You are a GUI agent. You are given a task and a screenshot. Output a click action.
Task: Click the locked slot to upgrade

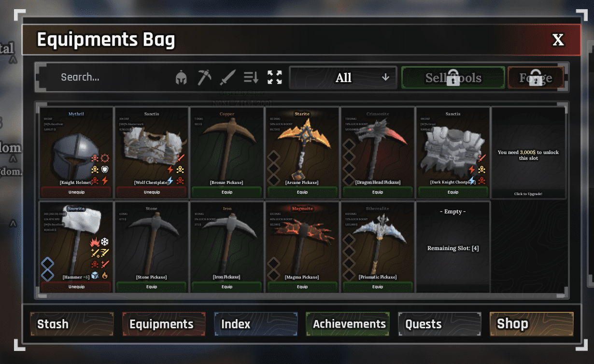click(x=528, y=153)
